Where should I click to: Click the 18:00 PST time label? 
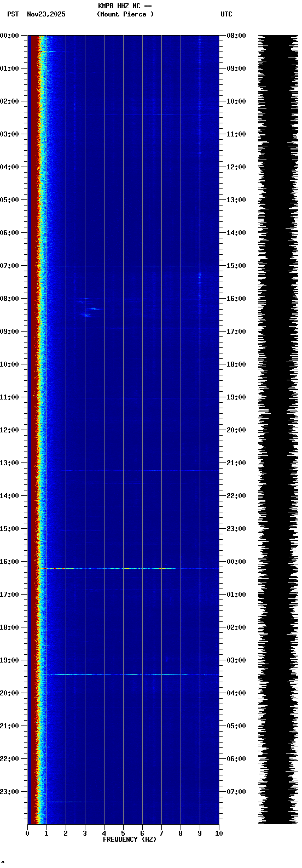pos(9,627)
